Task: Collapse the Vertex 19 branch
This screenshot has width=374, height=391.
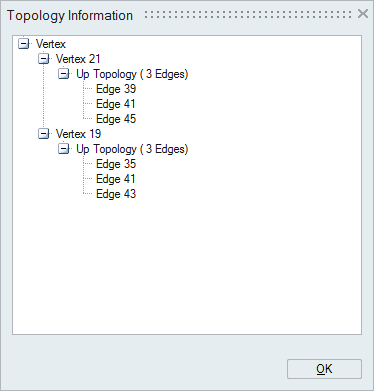Action: coord(43,134)
